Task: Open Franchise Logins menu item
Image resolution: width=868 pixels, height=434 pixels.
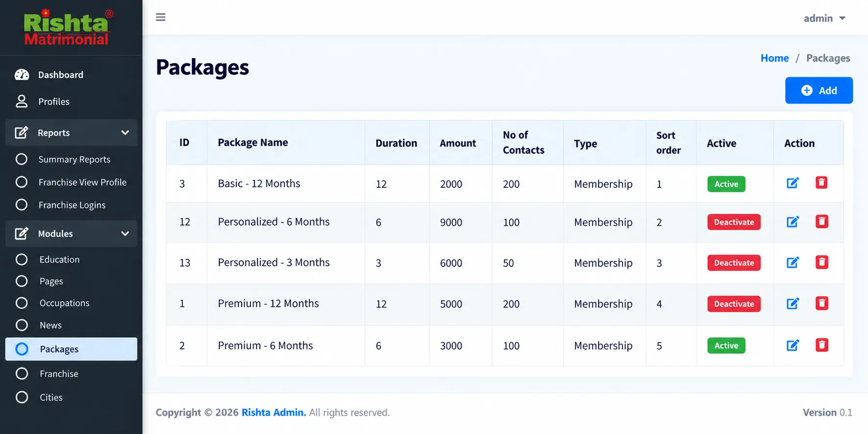Action: point(71,205)
